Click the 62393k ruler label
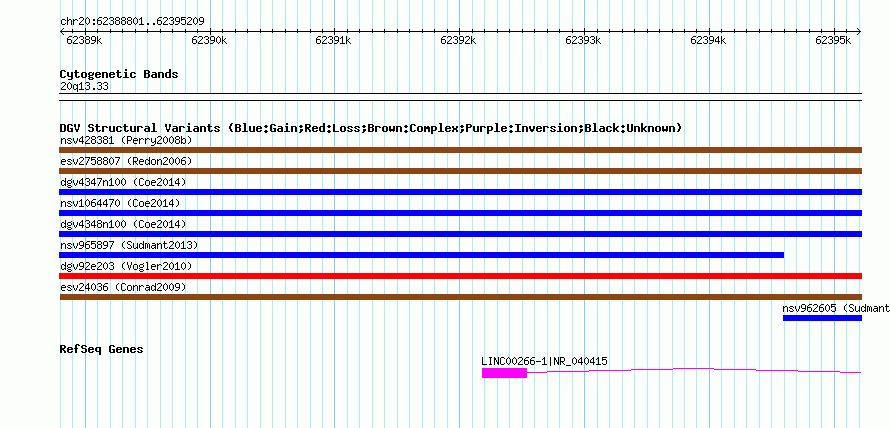890x428 pixels. (583, 40)
